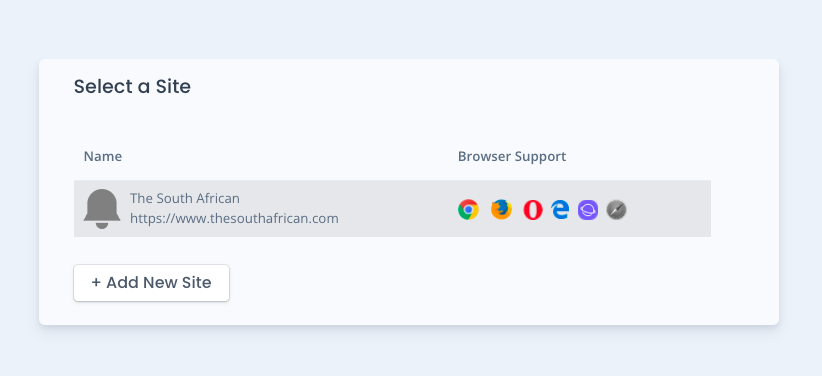Image resolution: width=822 pixels, height=376 pixels.
Task: Click the Add New Site button
Action: 152,283
